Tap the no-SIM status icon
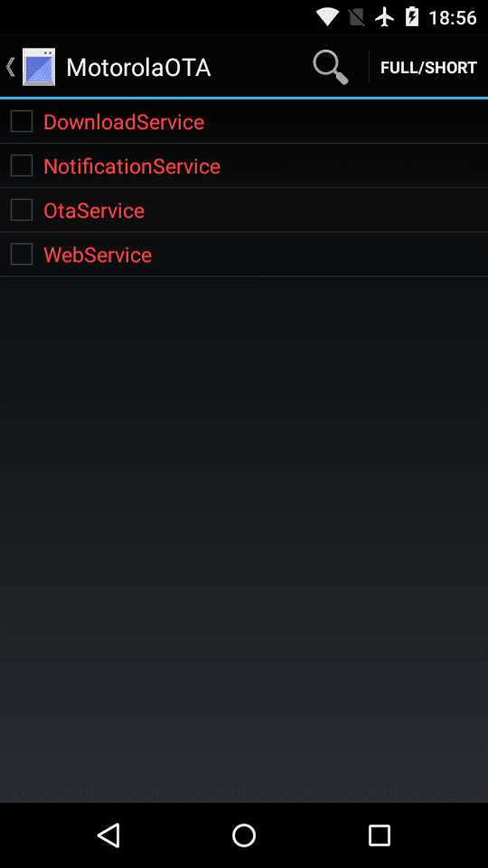This screenshot has height=868, width=488. pos(357,18)
